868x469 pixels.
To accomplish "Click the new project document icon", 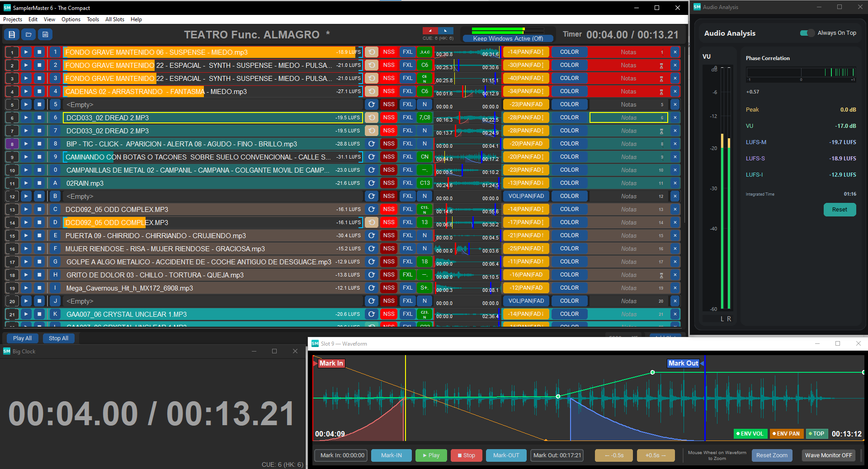I will (12, 34).
